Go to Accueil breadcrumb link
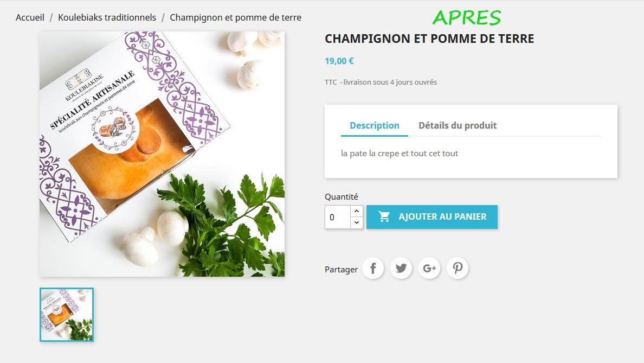Screen dimensions: 644x363 (30, 17)
